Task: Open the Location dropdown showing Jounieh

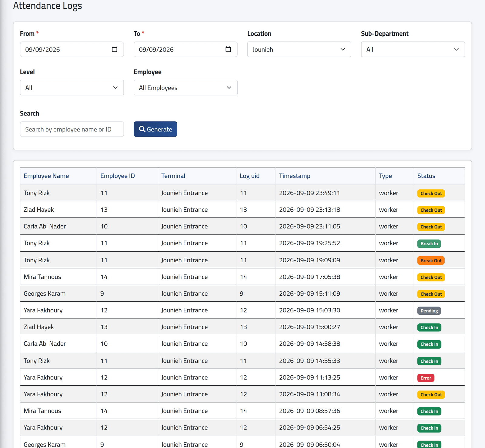Action: [x=299, y=49]
